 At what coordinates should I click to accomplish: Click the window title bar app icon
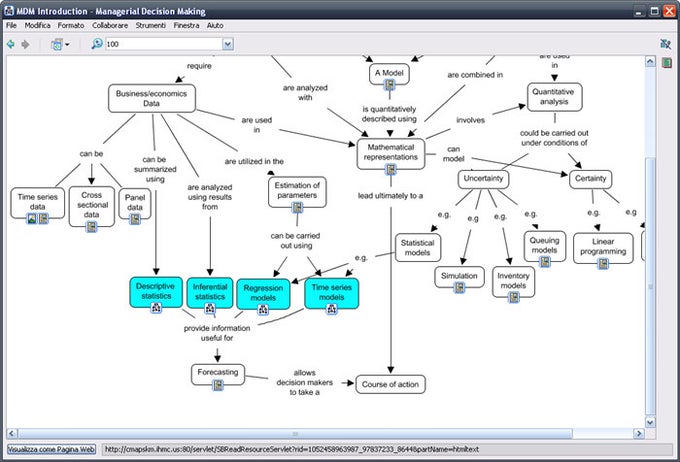click(x=9, y=10)
